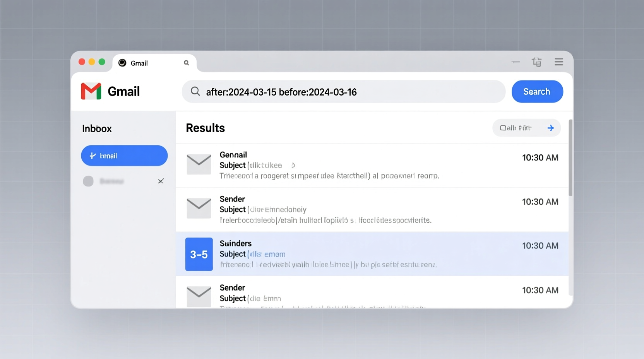Click the Inbbox sidebar heading

(97, 128)
